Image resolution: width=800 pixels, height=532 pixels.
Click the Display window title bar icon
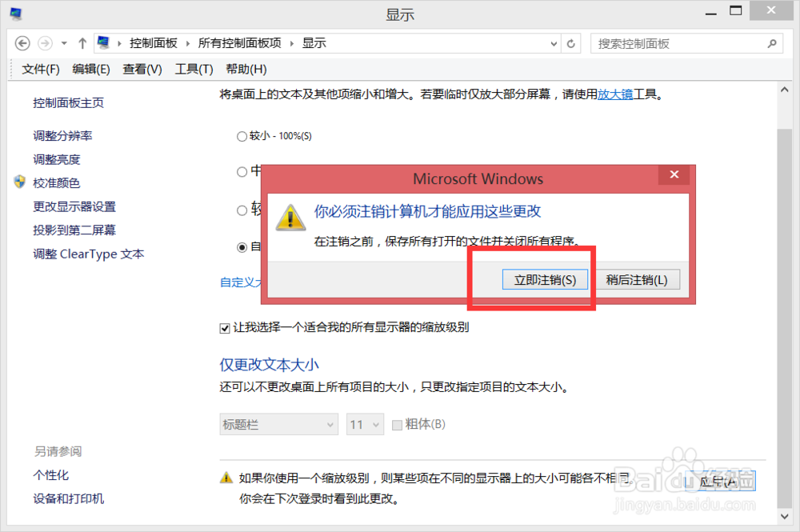16,14
